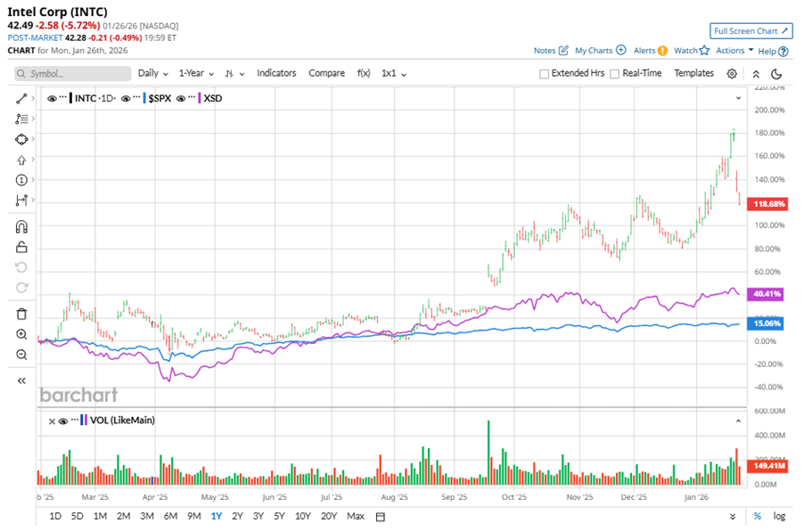Zoom out on the chart
Image resolution: width=804 pixels, height=532 pixels.
21,355
